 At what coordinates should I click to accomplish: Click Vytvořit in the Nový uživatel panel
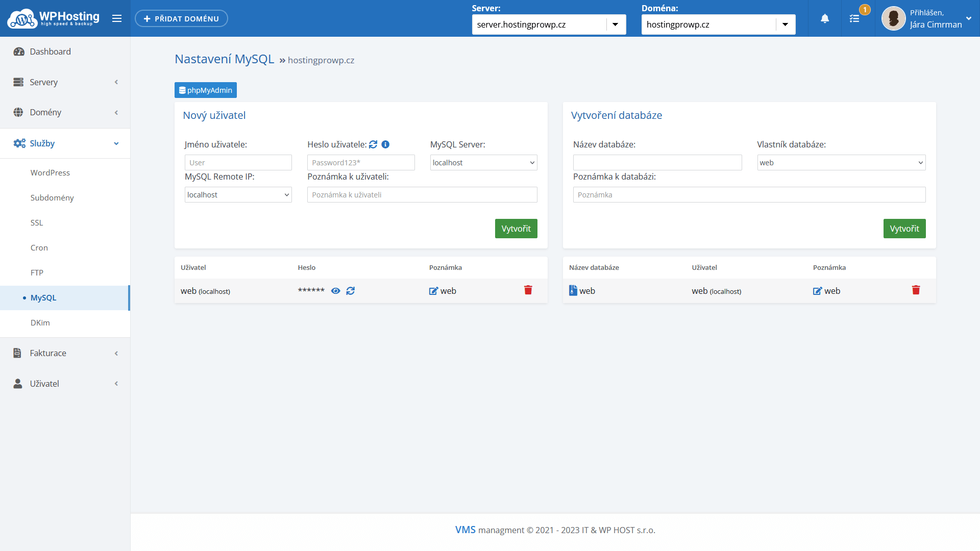pyautogui.click(x=516, y=229)
